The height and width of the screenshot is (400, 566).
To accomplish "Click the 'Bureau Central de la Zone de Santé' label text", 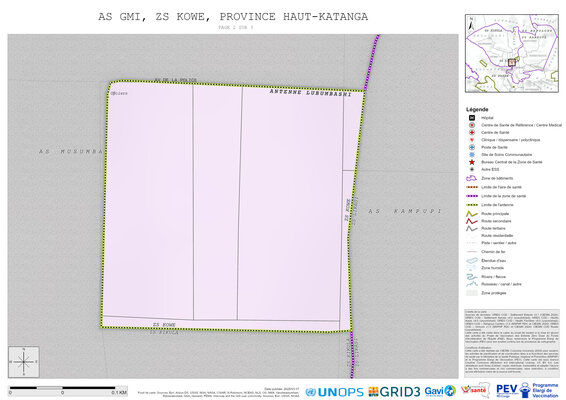I will pos(512,162).
